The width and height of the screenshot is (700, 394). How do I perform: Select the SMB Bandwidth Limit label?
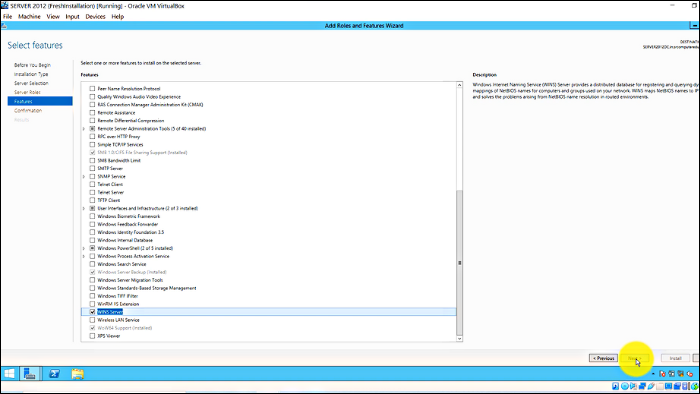[119, 161]
